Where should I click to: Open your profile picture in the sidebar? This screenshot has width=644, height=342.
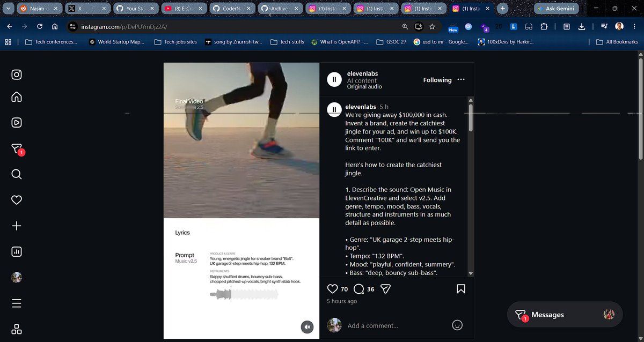click(x=17, y=277)
